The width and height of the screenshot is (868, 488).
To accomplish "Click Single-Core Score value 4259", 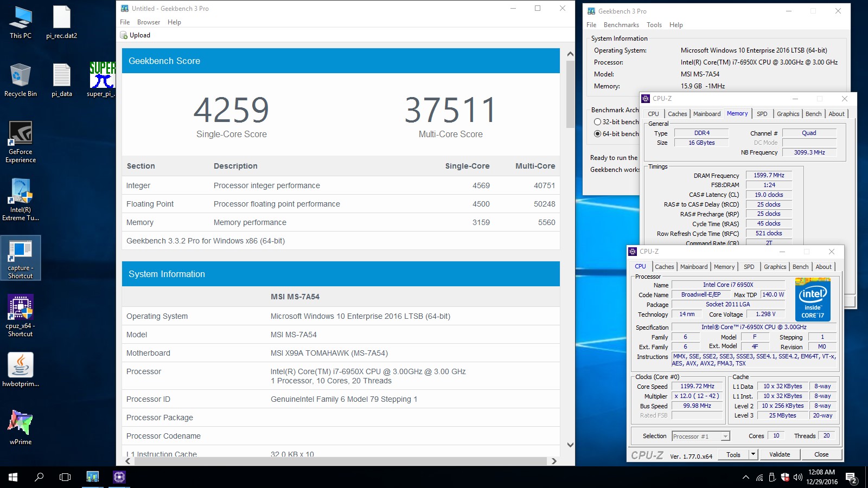I will click(x=232, y=110).
